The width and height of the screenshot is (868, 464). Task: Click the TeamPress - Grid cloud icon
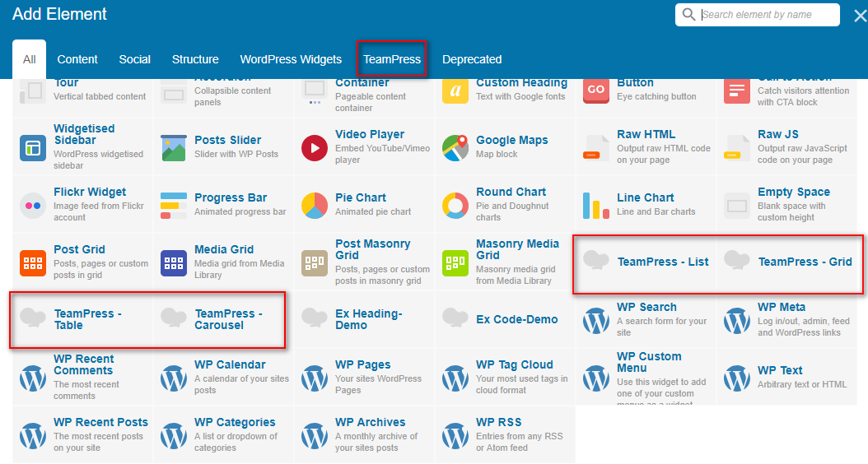click(x=737, y=259)
